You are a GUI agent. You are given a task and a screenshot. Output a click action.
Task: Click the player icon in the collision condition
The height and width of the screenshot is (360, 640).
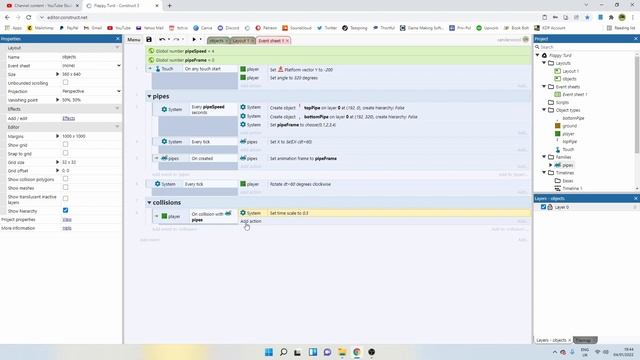[x=164, y=216]
